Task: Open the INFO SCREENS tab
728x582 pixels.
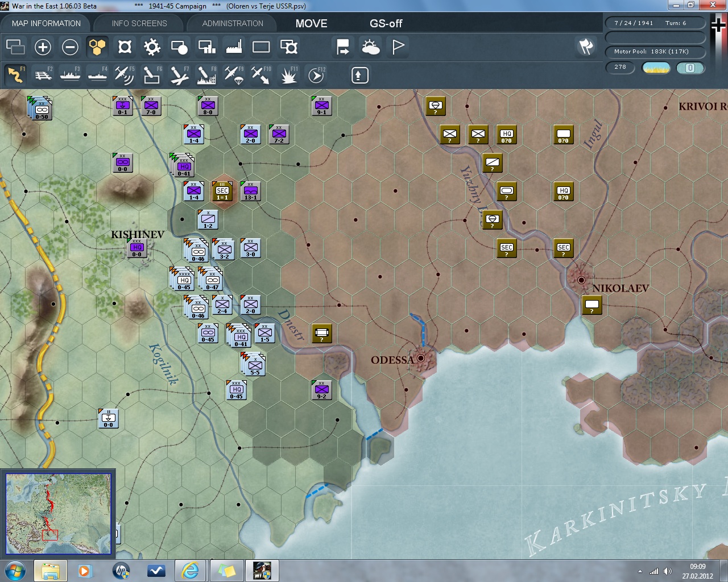Action: [x=139, y=23]
